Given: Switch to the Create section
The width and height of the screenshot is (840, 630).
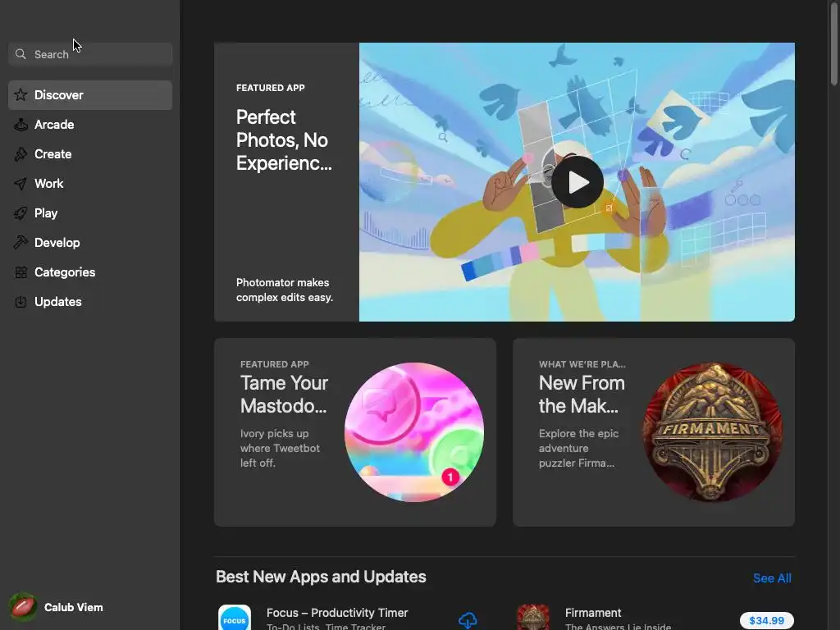Looking at the screenshot, I should point(90,154).
